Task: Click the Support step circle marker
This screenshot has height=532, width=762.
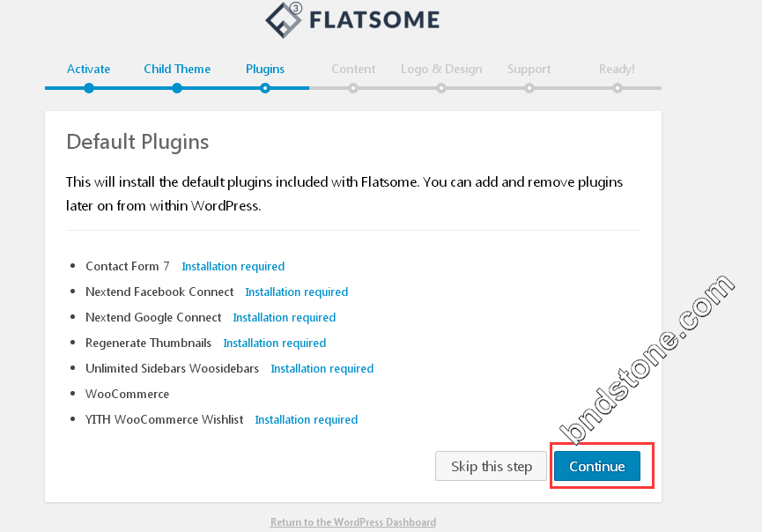Action: 529,88
